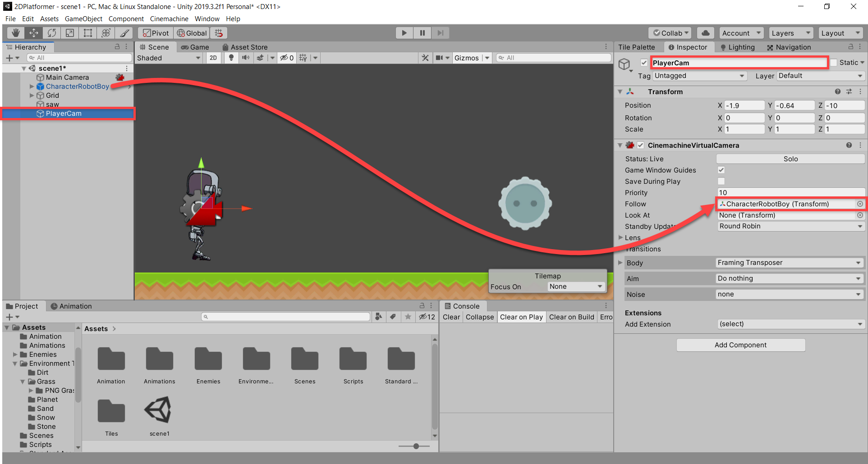Select the Scale tool
The width and height of the screenshot is (868, 464).
pyautogui.click(x=70, y=33)
